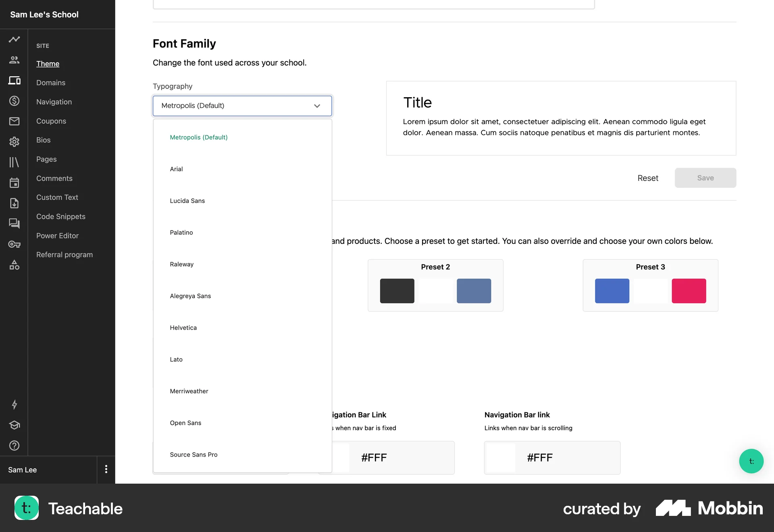
Task: Click the devices/site sidebar icon
Action: tap(15, 80)
